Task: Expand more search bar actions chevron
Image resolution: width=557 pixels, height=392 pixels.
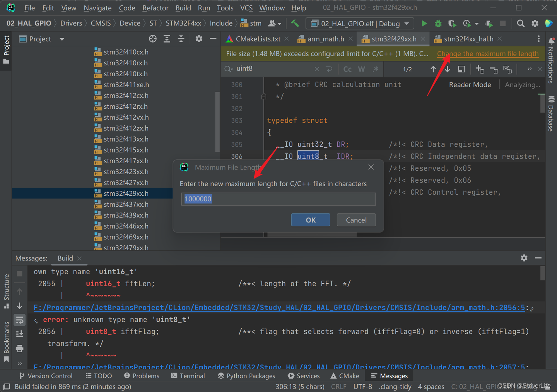Action: click(x=530, y=69)
